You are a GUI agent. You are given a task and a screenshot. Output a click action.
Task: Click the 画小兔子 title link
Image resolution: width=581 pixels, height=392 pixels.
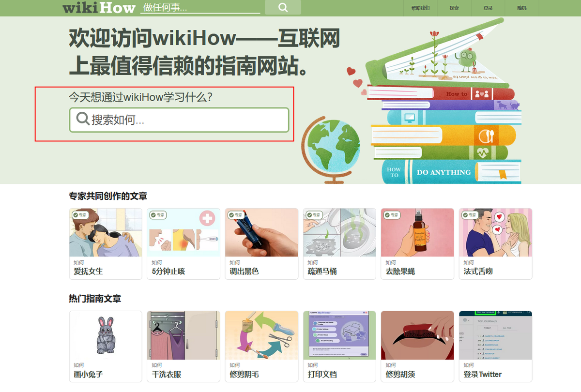[x=88, y=375]
